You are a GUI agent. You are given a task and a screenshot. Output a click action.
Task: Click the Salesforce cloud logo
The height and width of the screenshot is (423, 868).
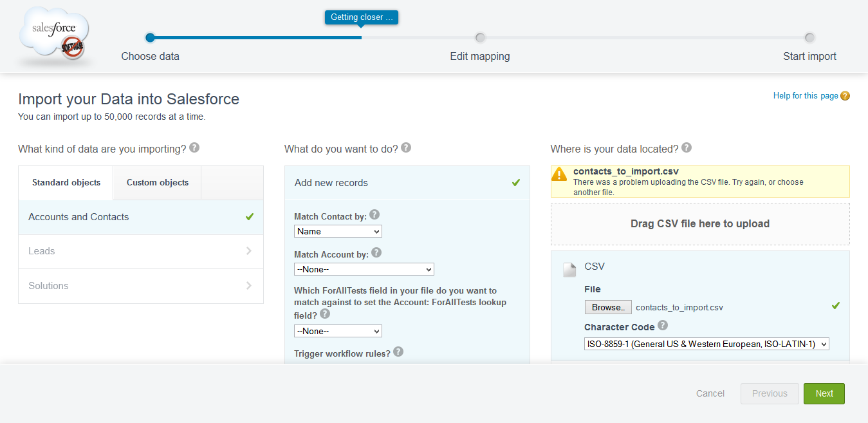55,35
